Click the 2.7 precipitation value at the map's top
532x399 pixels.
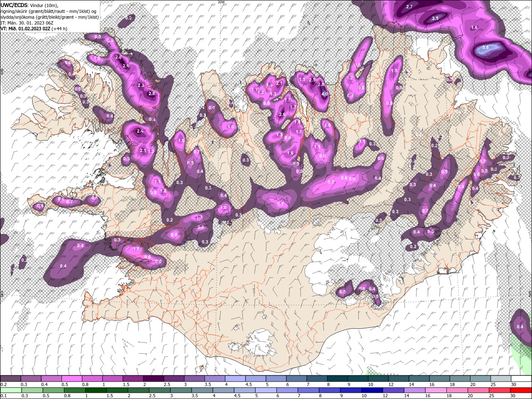tap(409, 7)
